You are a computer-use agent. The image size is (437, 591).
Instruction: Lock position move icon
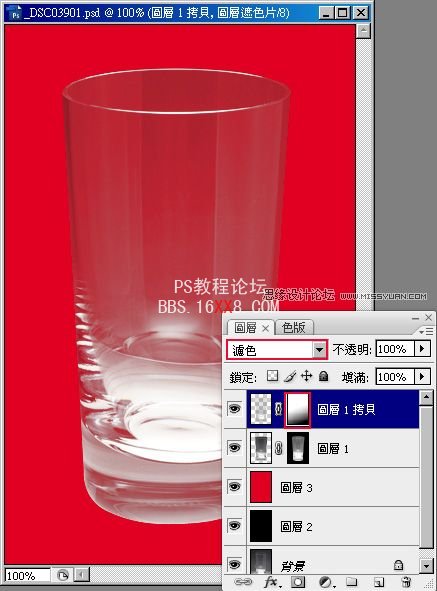(307, 376)
